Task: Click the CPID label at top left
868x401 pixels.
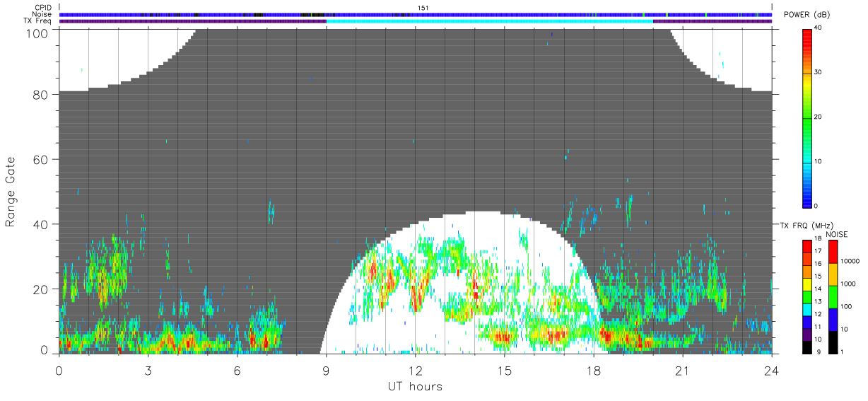Action: point(43,8)
